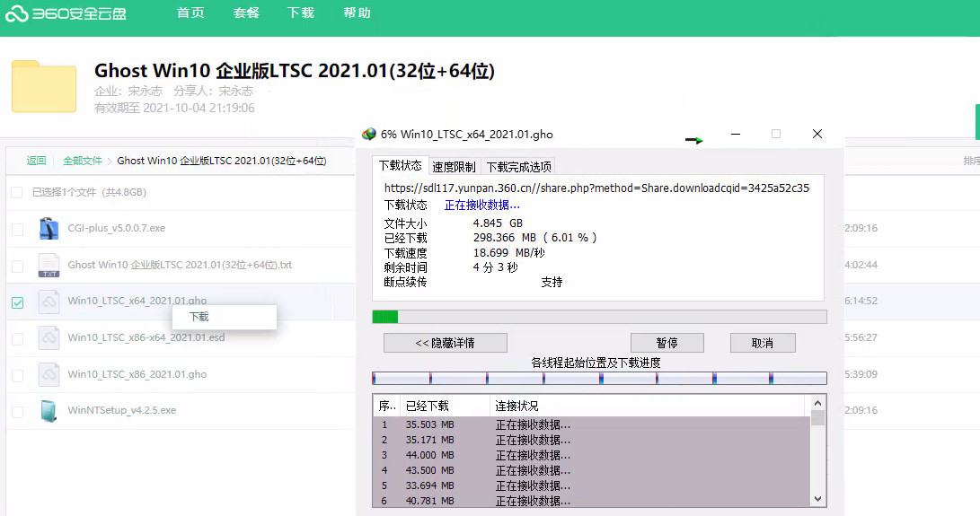Click the green download progress bar

[599, 317]
